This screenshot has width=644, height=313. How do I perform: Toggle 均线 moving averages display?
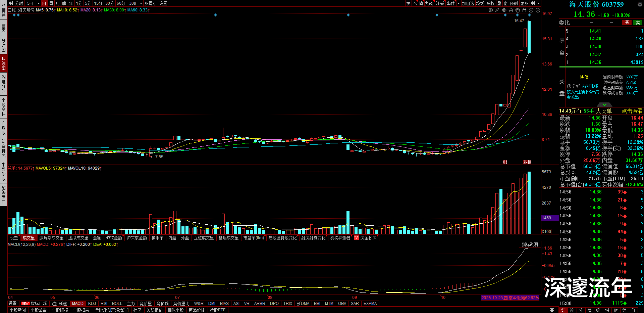click(480, 3)
